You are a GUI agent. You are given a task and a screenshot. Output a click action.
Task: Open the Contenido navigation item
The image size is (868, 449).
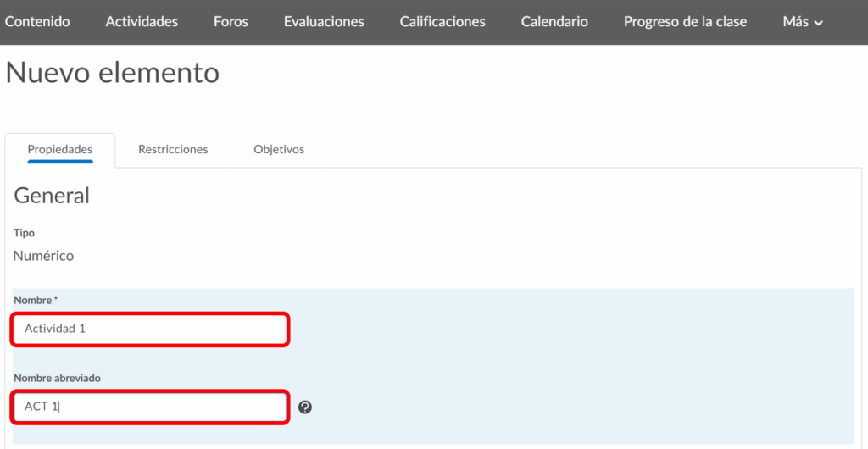37,22
